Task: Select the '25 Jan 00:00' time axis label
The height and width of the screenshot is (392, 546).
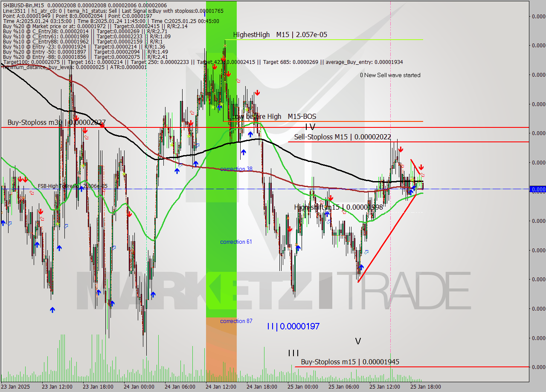Action: 302,387
